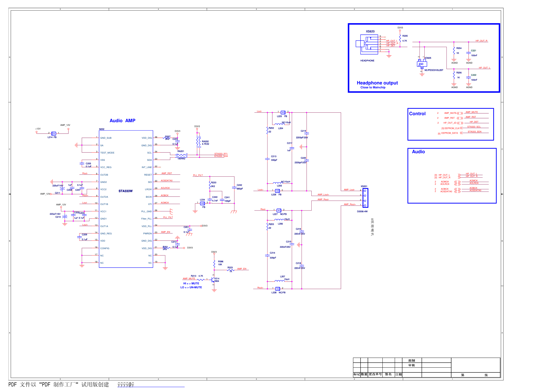The width and height of the screenshot is (555, 392).
Task: Click the STA333_SCL net label near RA201
Action: point(221,154)
